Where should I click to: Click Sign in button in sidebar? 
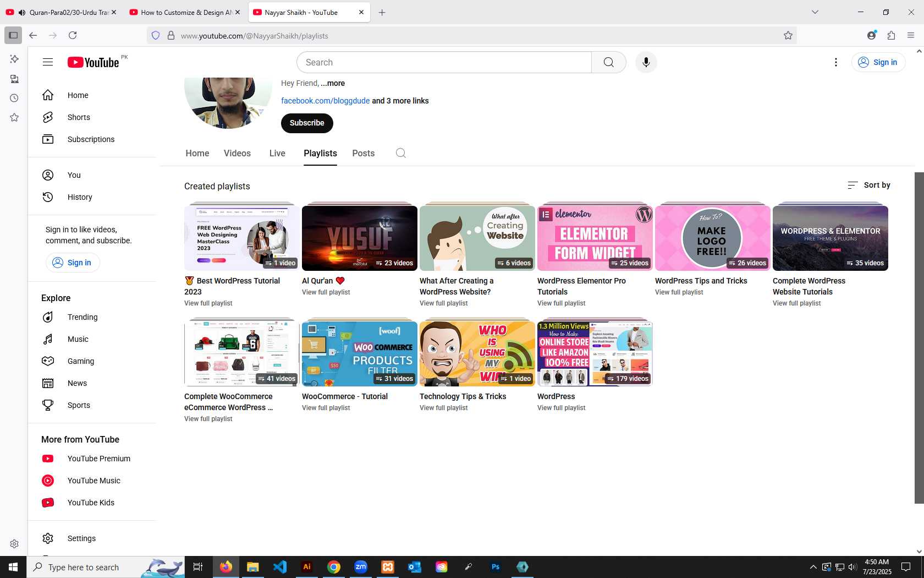coord(73,263)
